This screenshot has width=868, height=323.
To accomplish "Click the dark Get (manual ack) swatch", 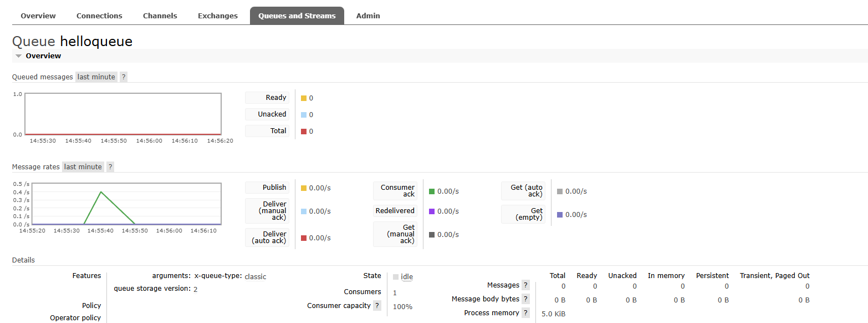I will [432, 235].
